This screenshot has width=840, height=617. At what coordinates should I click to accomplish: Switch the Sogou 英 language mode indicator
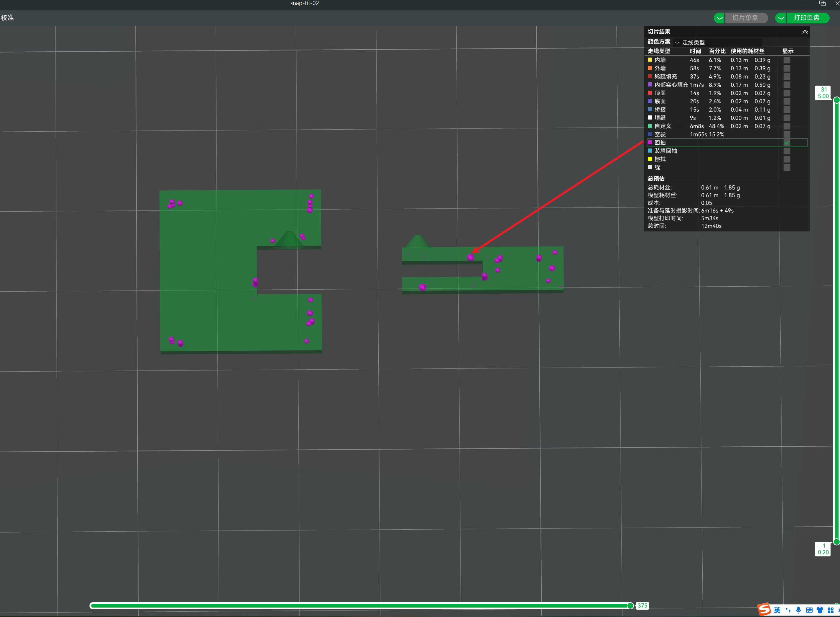click(x=777, y=610)
